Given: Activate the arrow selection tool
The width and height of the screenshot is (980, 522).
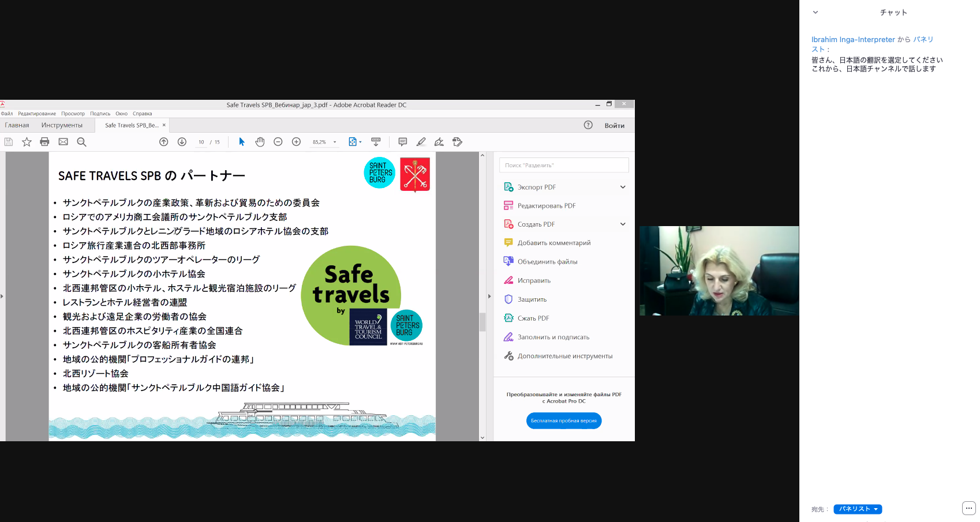Looking at the screenshot, I should pos(242,142).
